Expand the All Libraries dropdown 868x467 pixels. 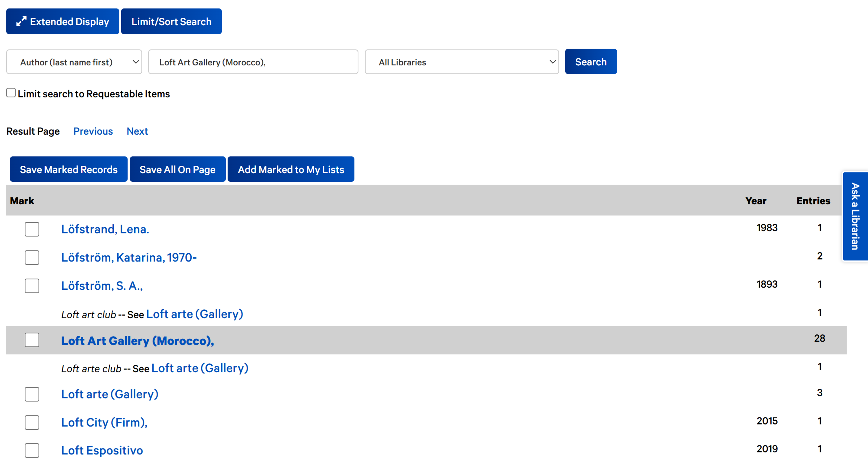(462, 62)
